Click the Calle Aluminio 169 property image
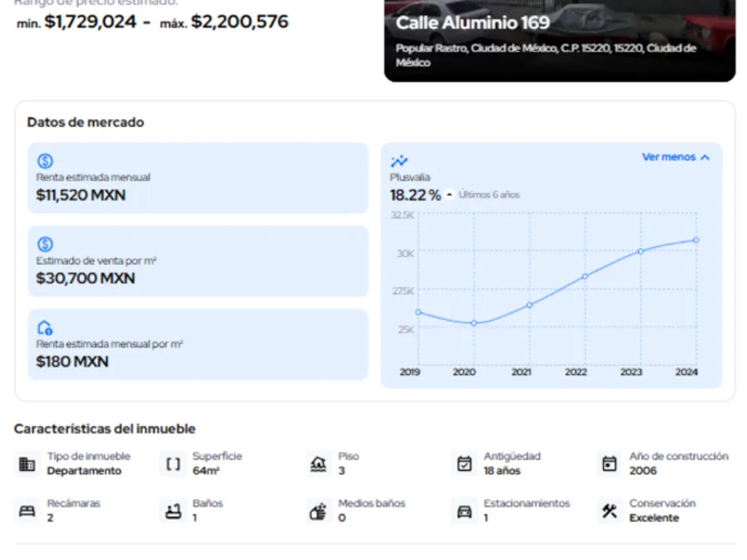The image size is (747, 560). pos(560,40)
